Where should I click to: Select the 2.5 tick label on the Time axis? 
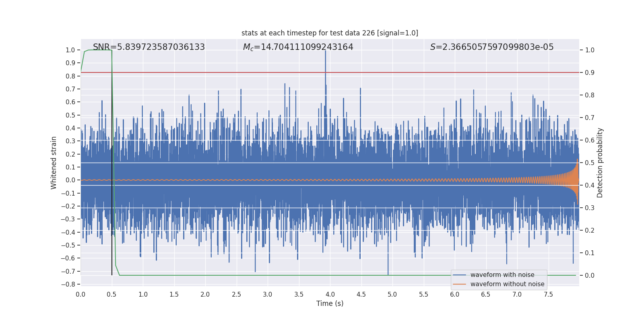tap(236, 294)
